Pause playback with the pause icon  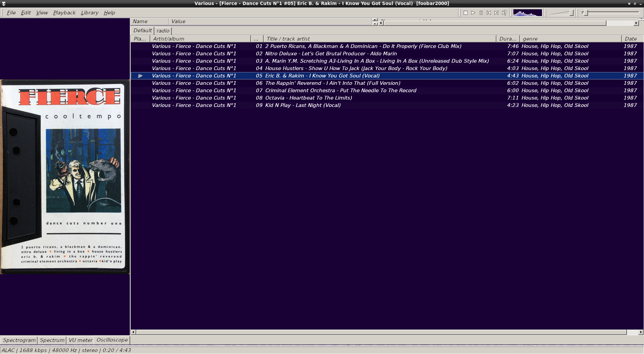(481, 13)
